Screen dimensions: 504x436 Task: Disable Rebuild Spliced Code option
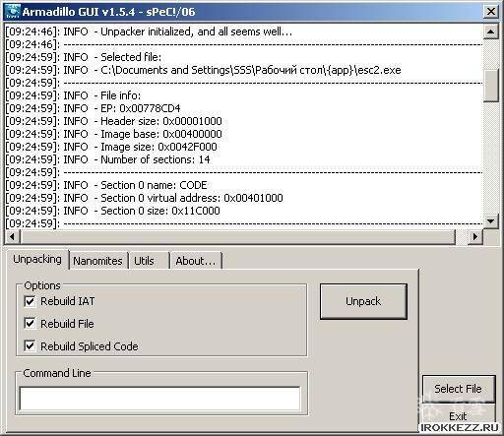point(30,346)
